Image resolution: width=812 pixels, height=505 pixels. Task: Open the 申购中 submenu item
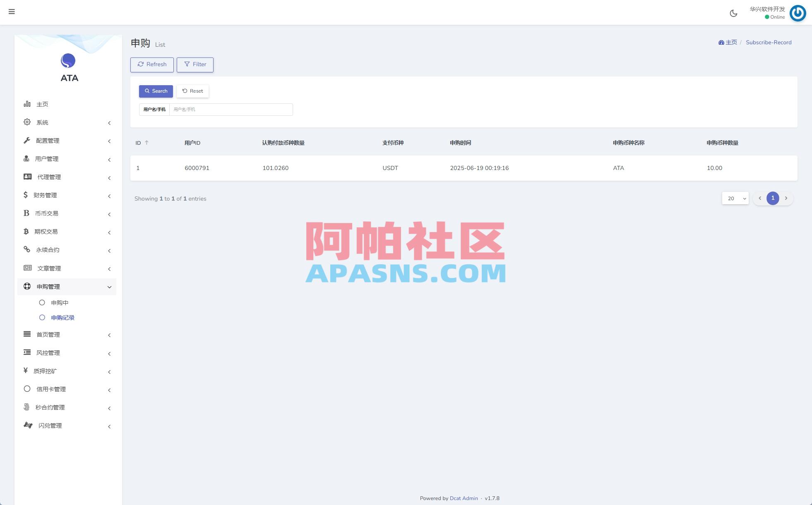[59, 302]
